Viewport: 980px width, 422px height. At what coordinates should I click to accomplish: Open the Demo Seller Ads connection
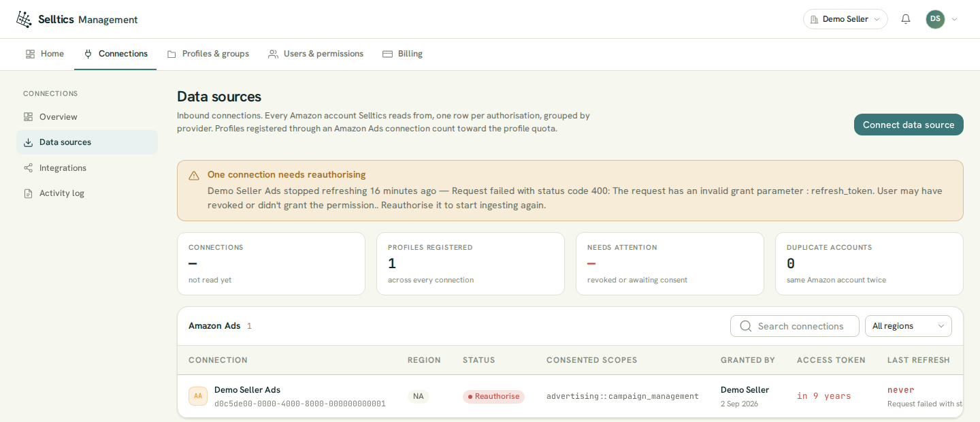[x=247, y=390]
